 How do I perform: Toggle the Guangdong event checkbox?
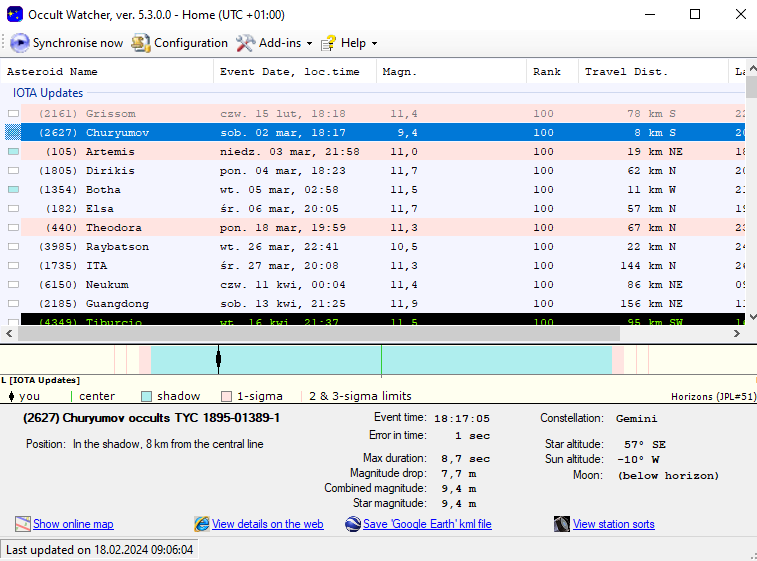point(14,304)
